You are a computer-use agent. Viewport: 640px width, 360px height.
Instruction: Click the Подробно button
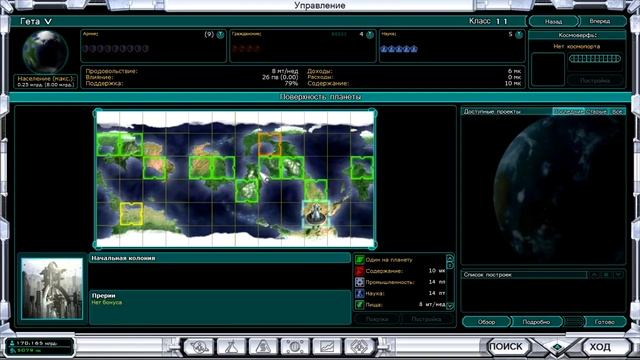(536, 322)
